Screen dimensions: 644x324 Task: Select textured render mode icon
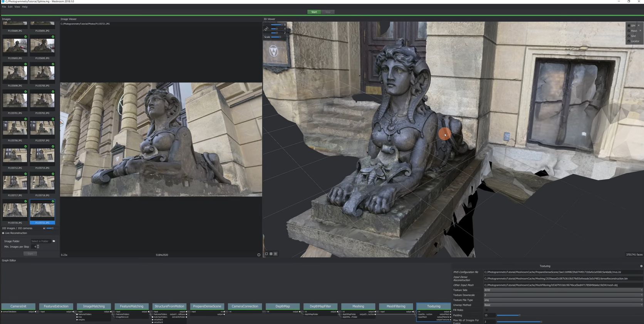click(x=275, y=254)
